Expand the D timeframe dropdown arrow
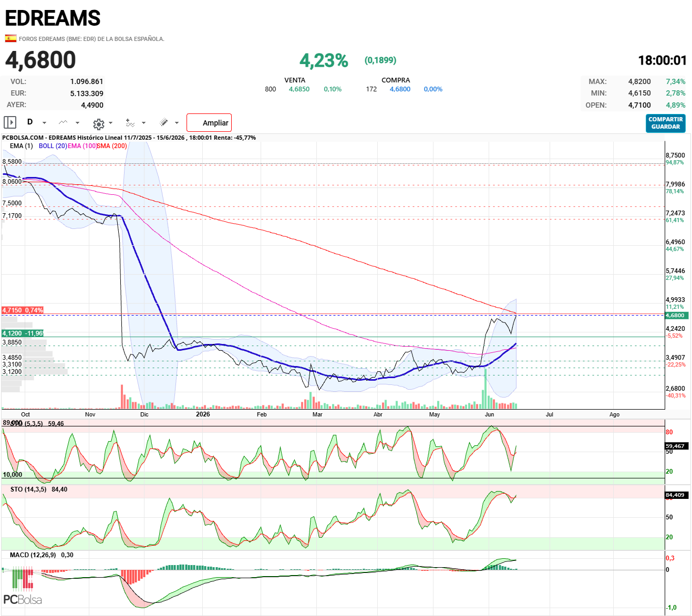 pos(44,123)
